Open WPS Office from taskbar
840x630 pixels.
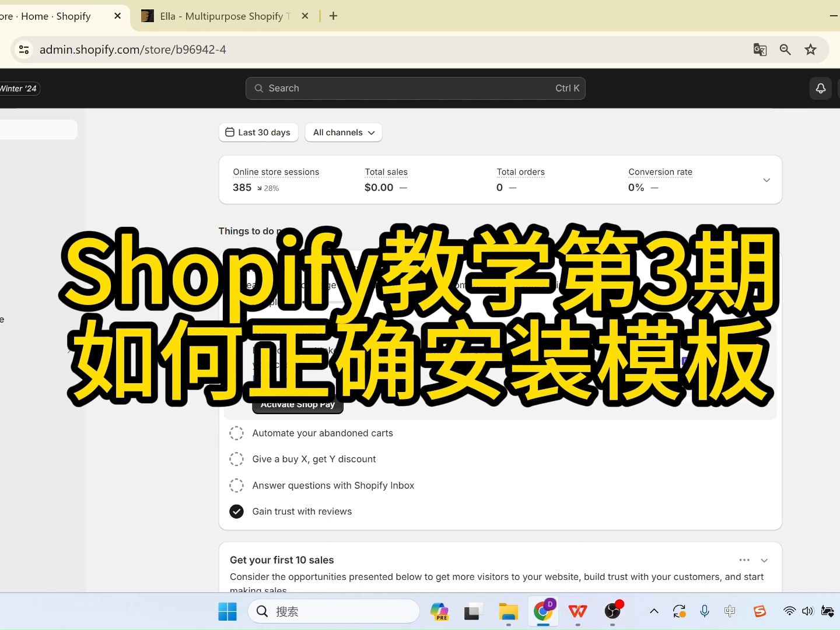577,611
